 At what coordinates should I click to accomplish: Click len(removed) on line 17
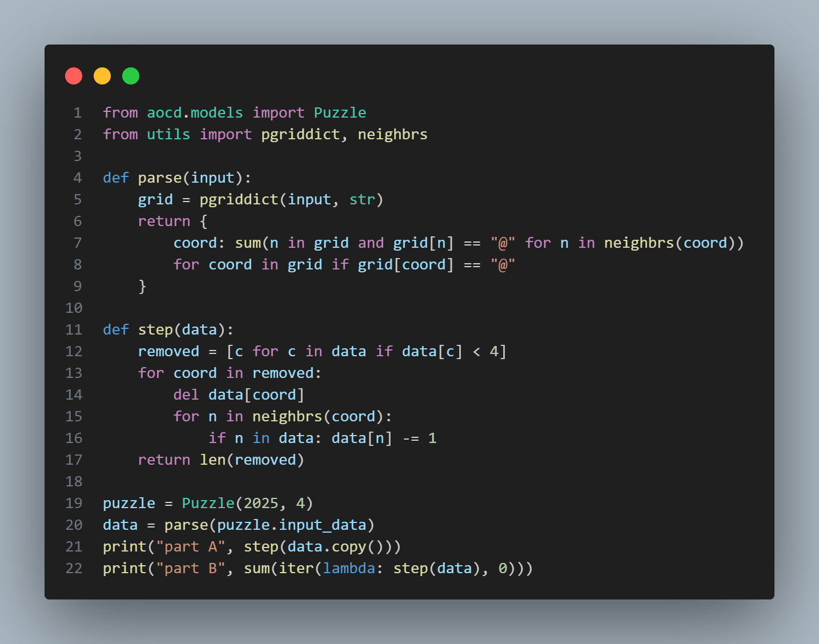click(x=252, y=460)
